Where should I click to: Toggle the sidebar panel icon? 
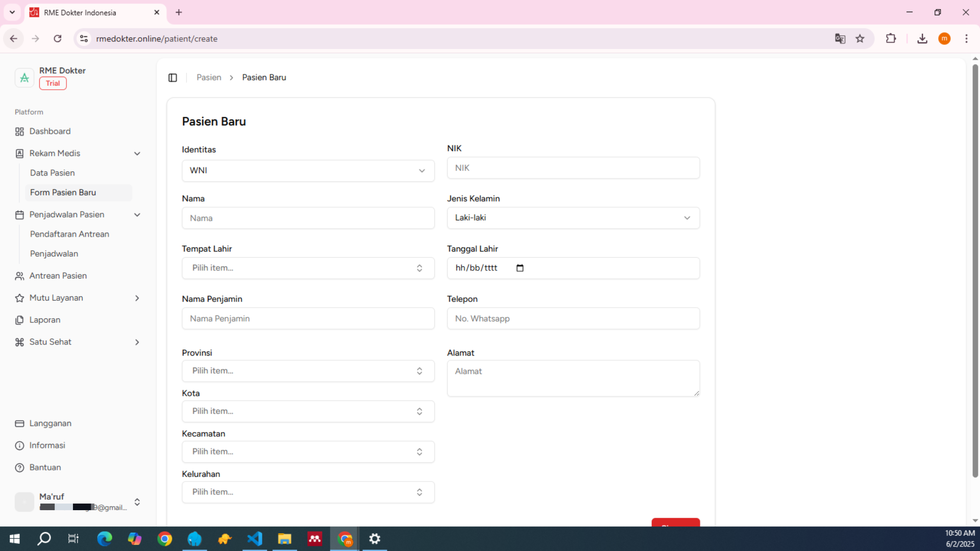(x=173, y=78)
